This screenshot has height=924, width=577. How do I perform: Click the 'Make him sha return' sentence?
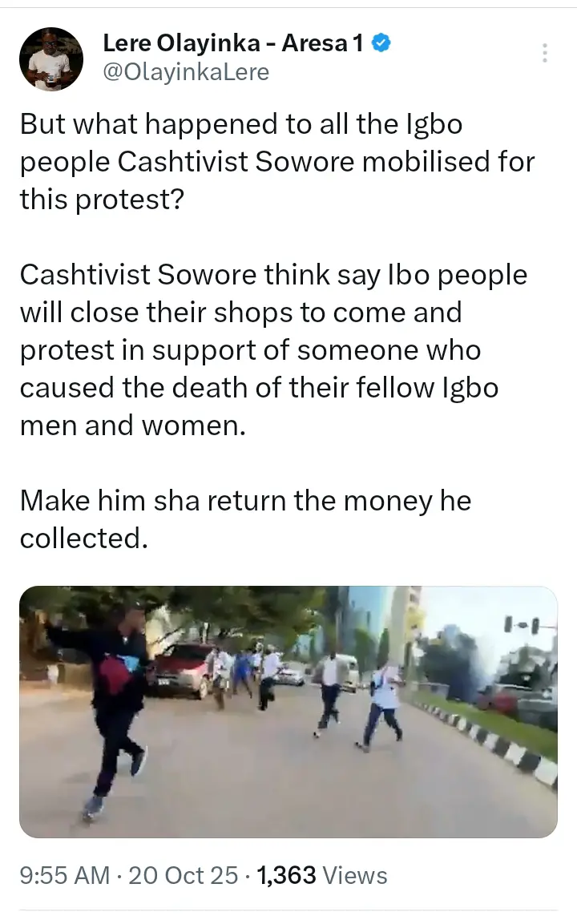click(x=245, y=519)
